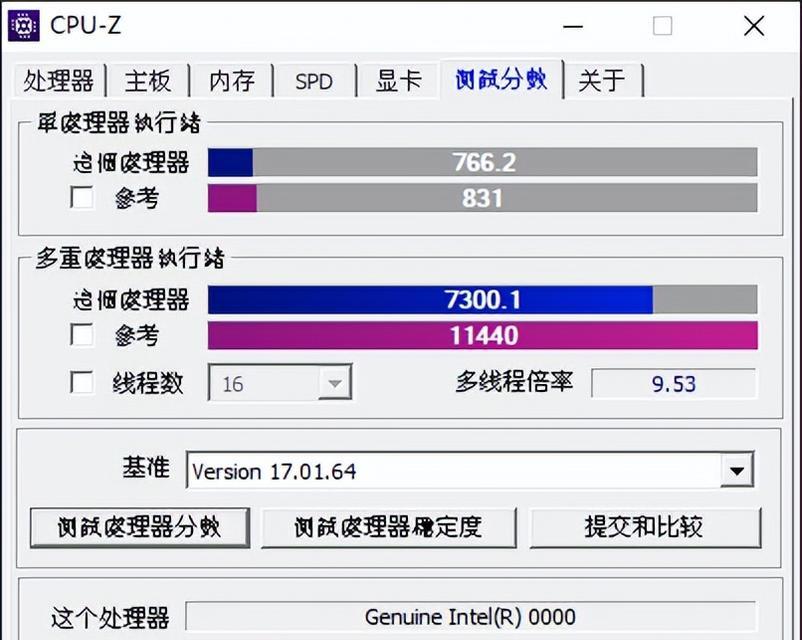Enable 参考 checkbox in single-thread section

[x=82, y=197]
